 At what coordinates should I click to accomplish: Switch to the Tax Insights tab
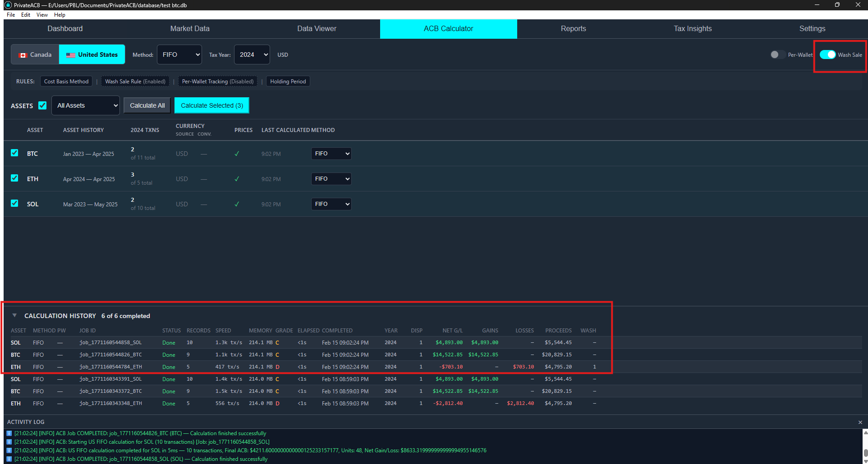(693, 29)
